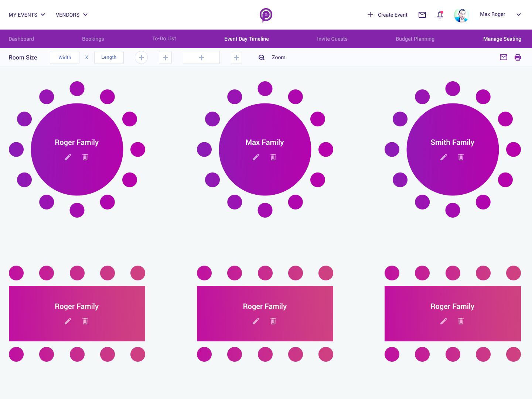Add a small square table shape
Image resolution: width=532 pixels, height=399 pixels.
click(165, 57)
